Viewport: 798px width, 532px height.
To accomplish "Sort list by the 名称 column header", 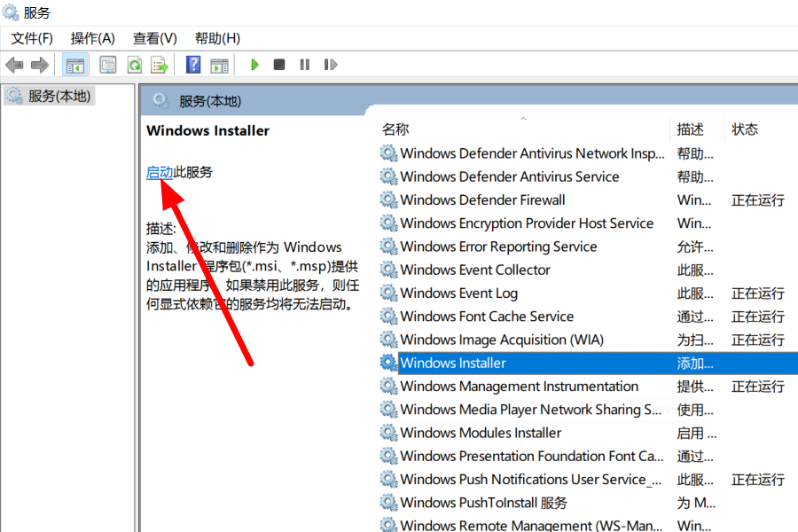I will tap(395, 129).
